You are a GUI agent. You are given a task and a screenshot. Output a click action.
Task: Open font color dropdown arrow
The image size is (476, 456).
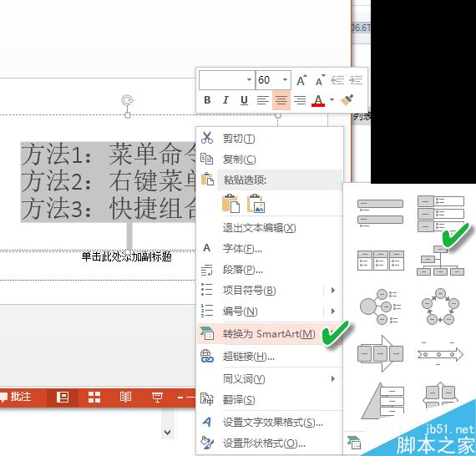(332, 99)
